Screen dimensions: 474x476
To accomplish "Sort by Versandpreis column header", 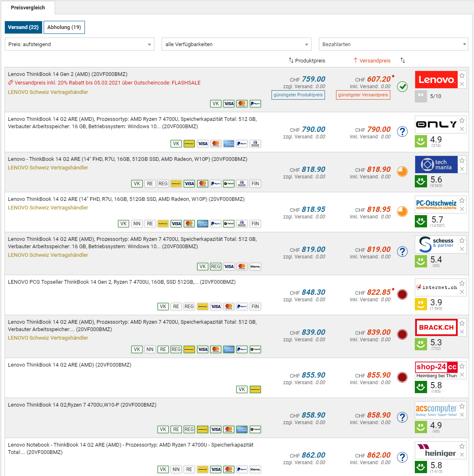I will 372,60.
